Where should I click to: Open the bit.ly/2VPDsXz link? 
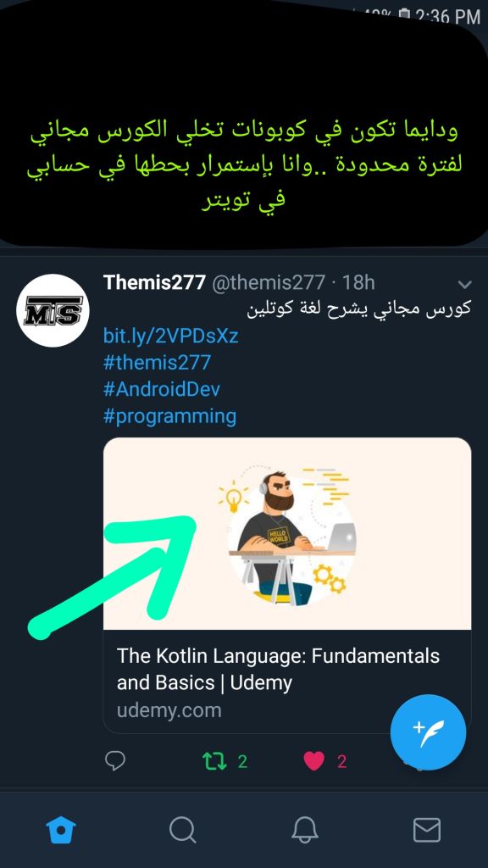pos(171,336)
